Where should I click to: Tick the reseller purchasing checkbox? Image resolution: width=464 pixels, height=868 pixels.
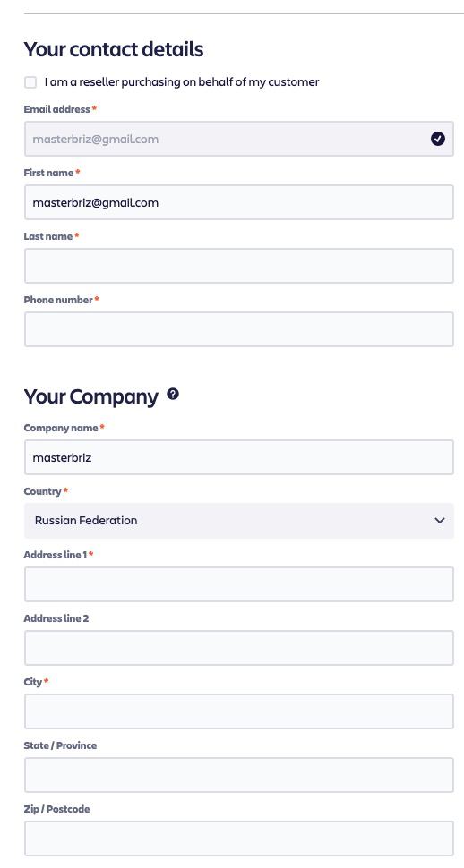coord(30,82)
